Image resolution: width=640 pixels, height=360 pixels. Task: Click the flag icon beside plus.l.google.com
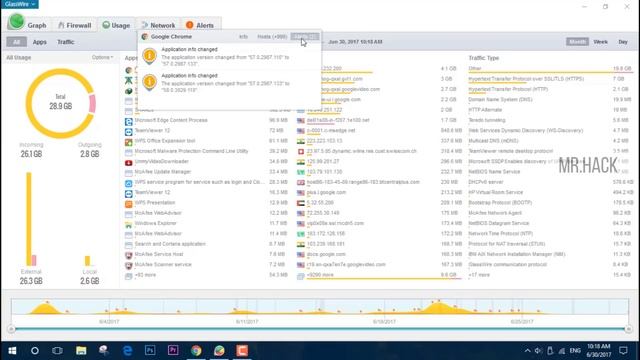pos(301,193)
